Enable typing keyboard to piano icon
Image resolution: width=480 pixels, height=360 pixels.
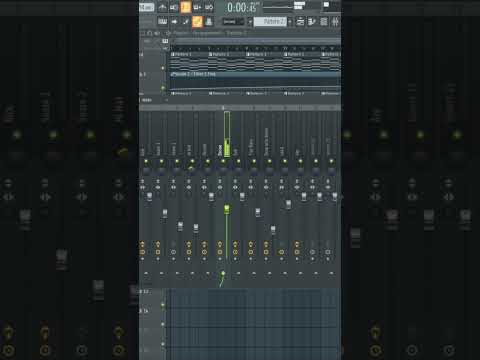pyautogui.click(x=162, y=22)
